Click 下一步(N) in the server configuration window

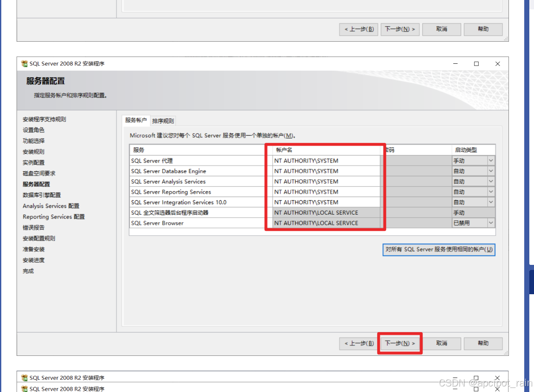click(x=400, y=343)
